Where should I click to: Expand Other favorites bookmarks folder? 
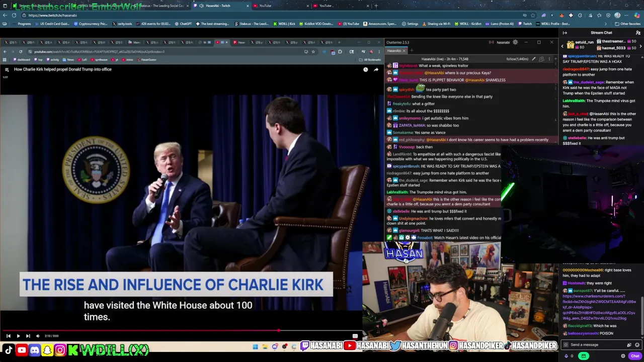(x=627, y=24)
